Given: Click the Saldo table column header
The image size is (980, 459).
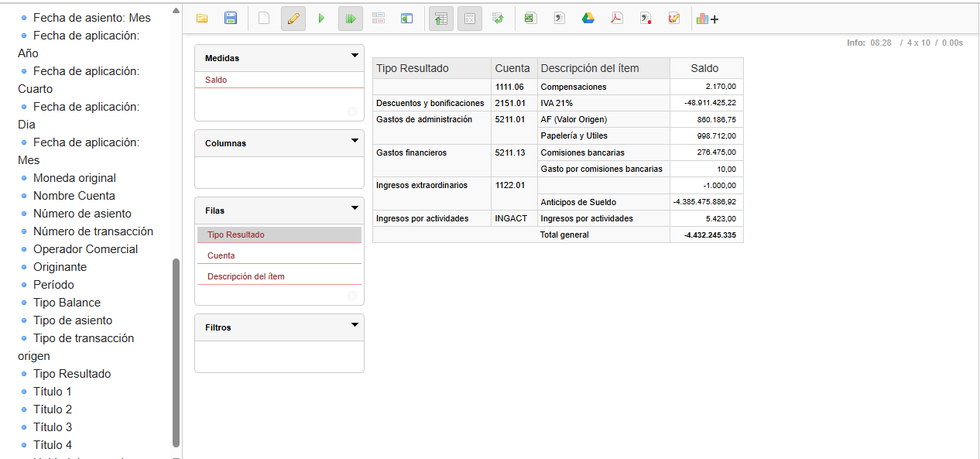Looking at the screenshot, I should tap(706, 68).
